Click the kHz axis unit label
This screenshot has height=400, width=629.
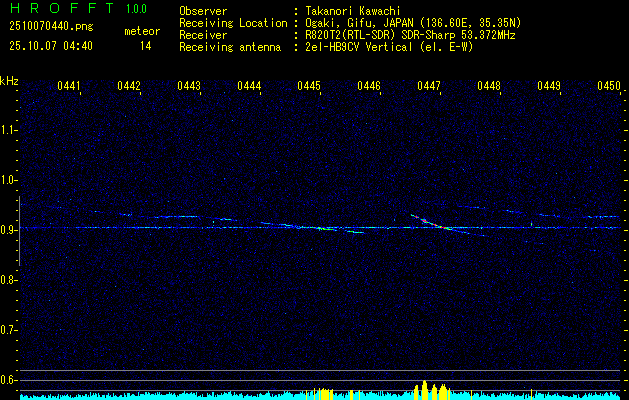9,81
